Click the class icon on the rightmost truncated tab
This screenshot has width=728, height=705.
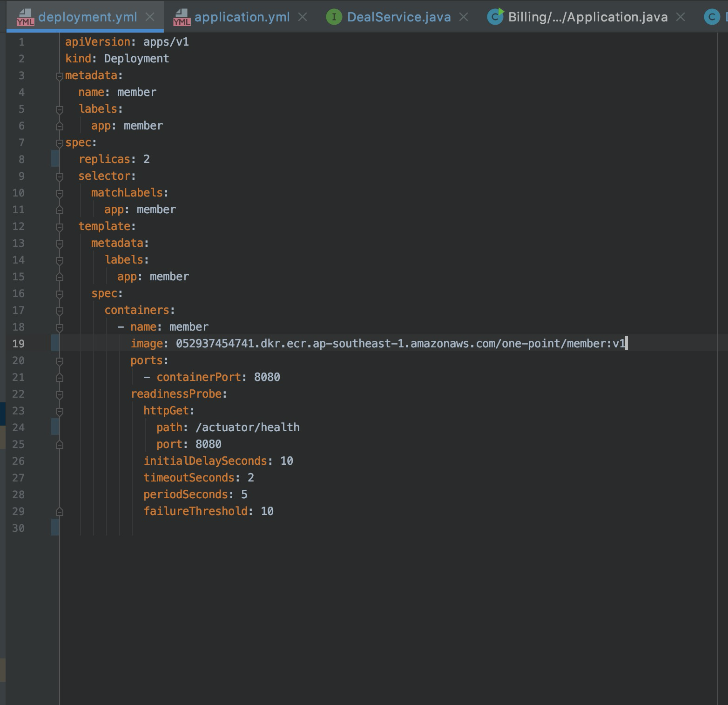711,17
